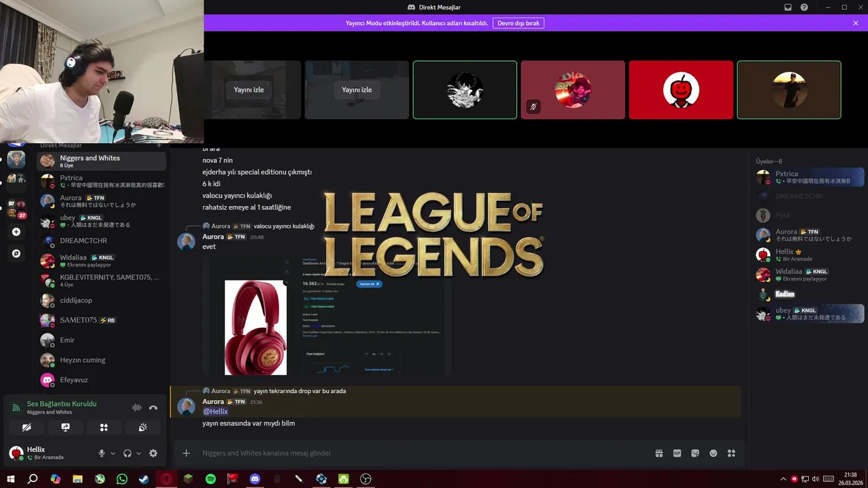Select Pyld in members list
This screenshot has height=488, width=868.
pyautogui.click(x=809, y=216)
